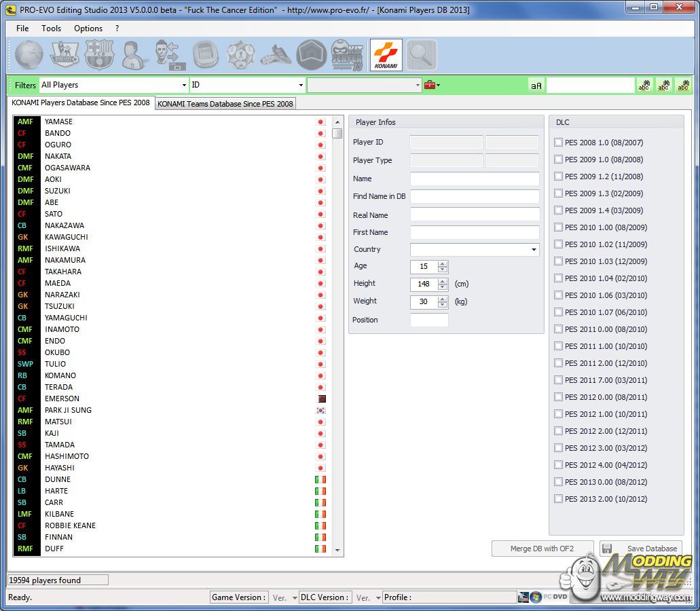Click the Konami database toolbar icon
The height and width of the screenshot is (611, 700).
pyautogui.click(x=386, y=55)
